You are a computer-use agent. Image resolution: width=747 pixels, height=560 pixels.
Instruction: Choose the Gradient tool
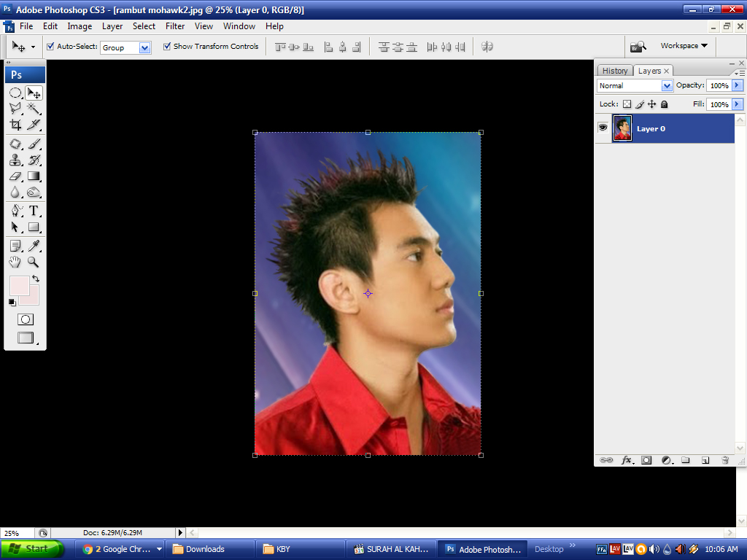point(34,177)
